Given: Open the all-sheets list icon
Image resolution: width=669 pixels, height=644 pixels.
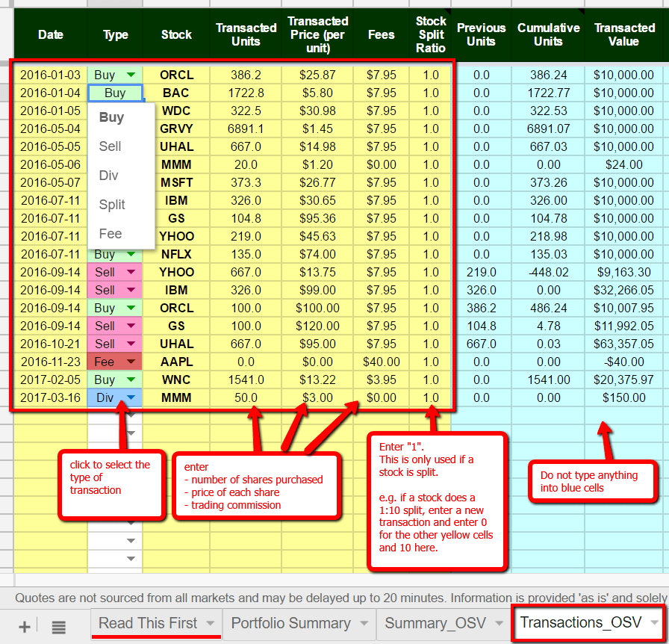Looking at the screenshot, I should click(x=58, y=625).
